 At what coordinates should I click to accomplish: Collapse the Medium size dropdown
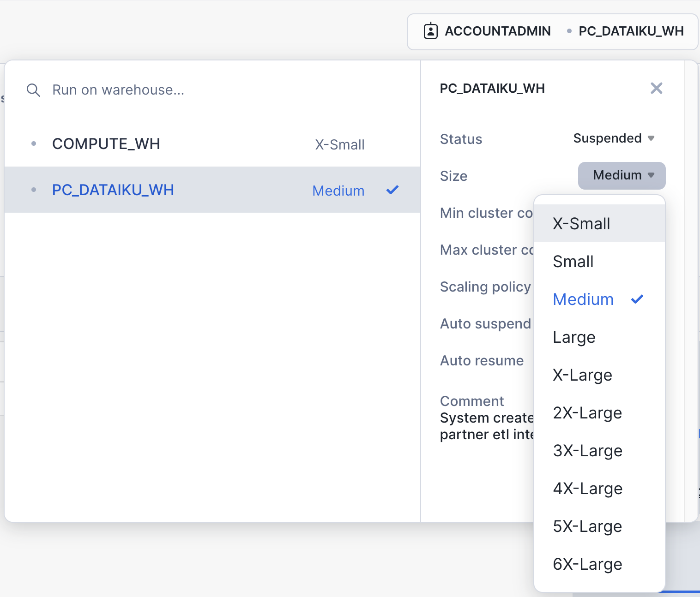[x=622, y=176]
